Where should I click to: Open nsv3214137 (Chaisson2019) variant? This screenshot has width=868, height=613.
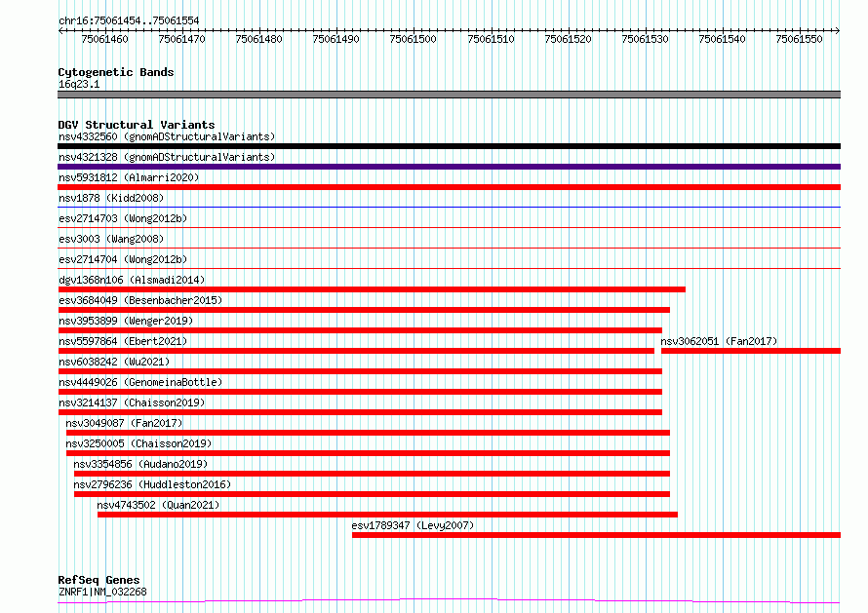coord(132,402)
